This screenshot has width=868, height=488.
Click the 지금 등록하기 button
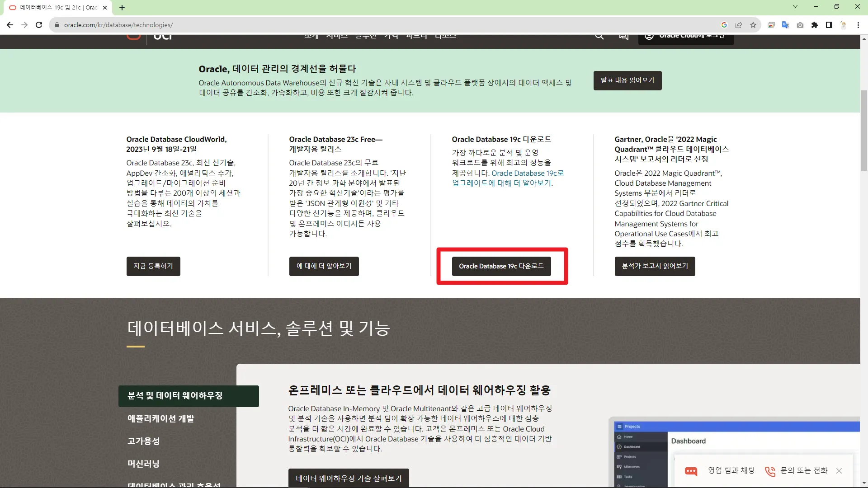click(153, 266)
